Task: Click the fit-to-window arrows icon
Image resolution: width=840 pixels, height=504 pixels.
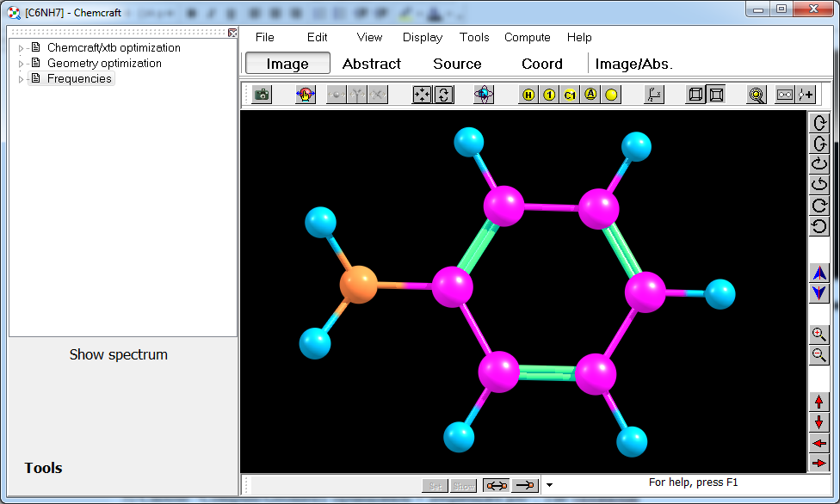Action: click(422, 95)
